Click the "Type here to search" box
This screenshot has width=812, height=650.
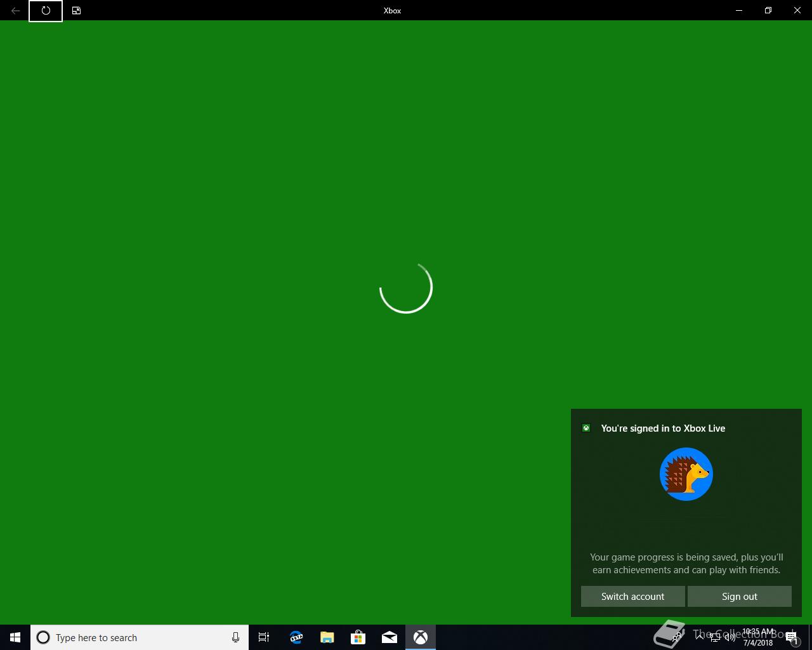(x=140, y=637)
